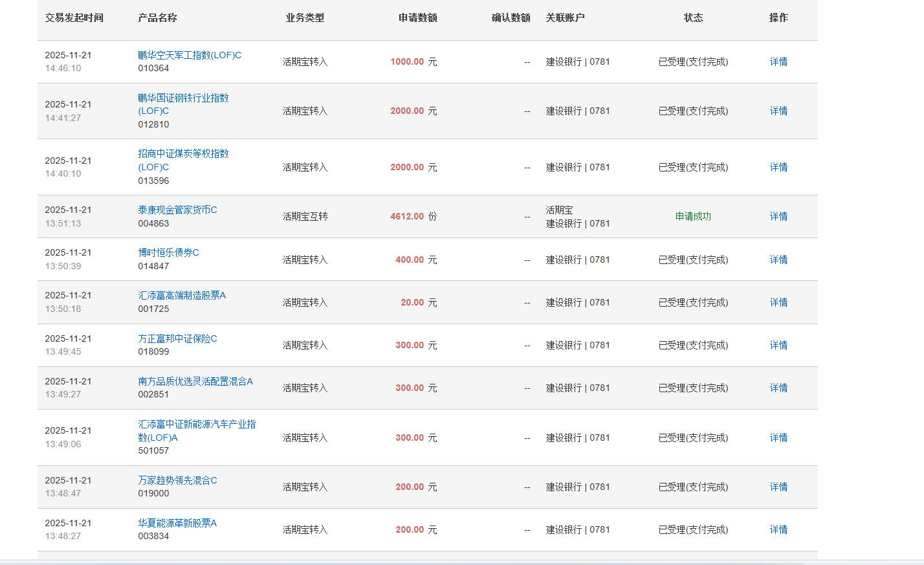This screenshot has width=924, height=565.
Task: Select timestamp 14:46:10 in first row
Action: (63, 68)
